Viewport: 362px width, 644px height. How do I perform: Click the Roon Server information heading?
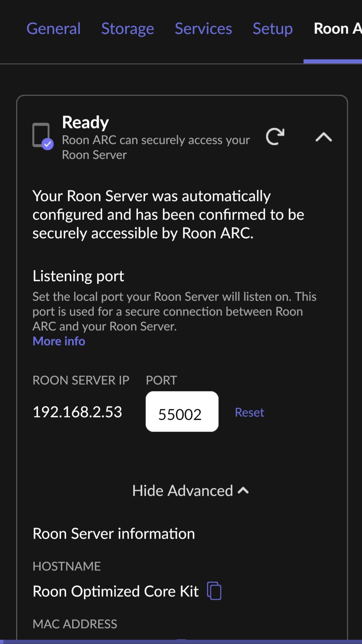pos(114,534)
